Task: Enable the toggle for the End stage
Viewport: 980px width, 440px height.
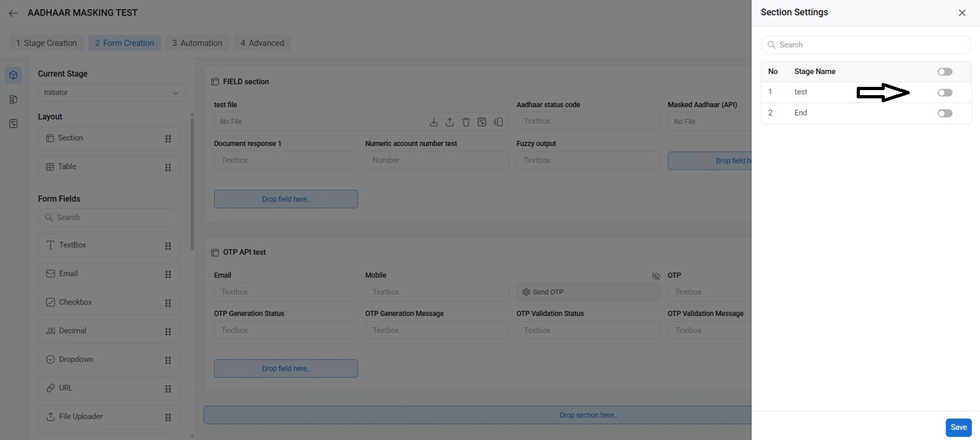Action: coord(944,113)
